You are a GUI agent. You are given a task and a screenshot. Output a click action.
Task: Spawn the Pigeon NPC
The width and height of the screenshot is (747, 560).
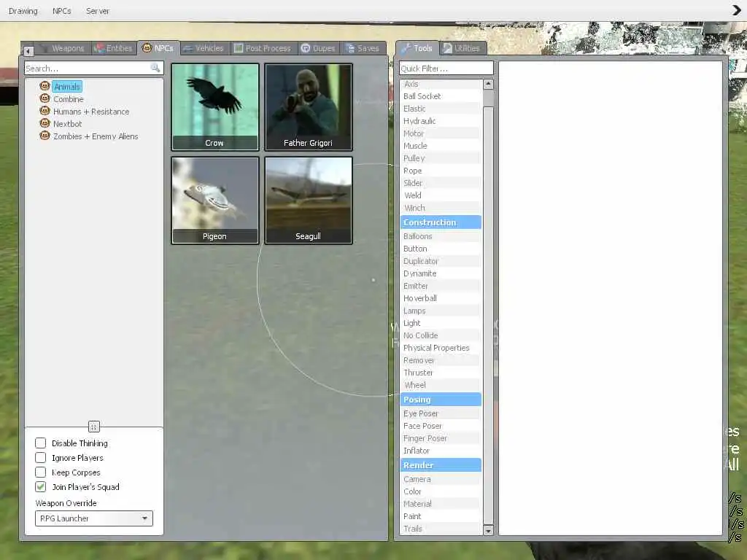click(x=215, y=201)
